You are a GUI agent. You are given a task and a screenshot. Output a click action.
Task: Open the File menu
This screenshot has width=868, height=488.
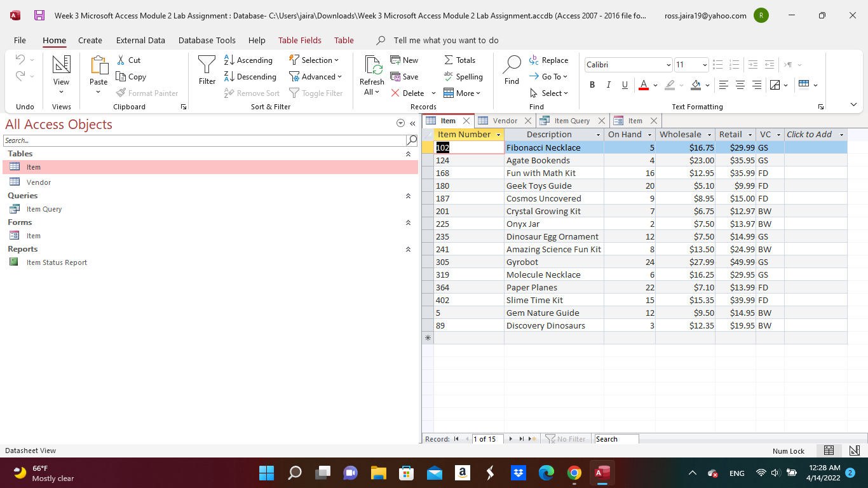(20, 40)
